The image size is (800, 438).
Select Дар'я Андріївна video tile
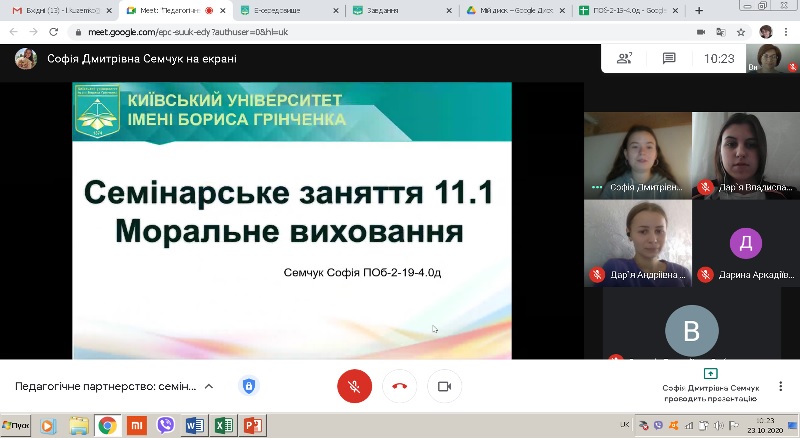coord(638,243)
